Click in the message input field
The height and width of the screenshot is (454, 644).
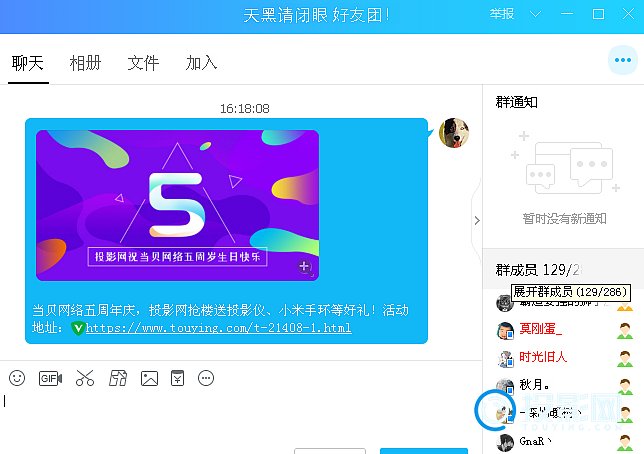(241, 417)
